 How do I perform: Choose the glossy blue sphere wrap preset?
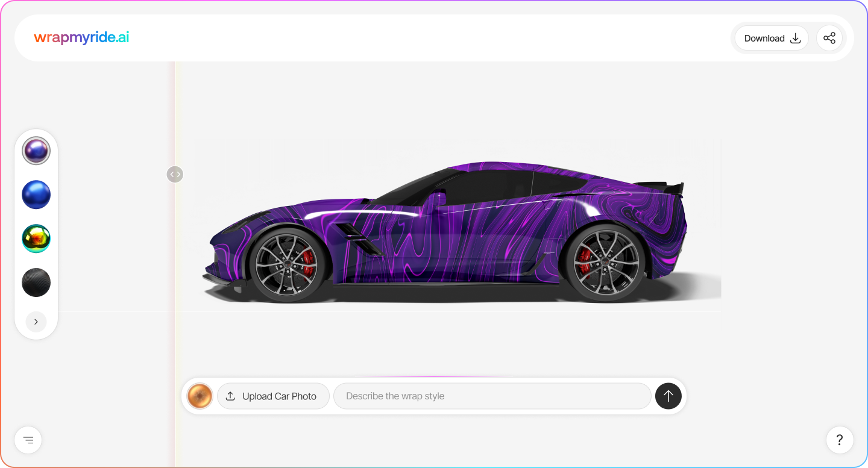(x=36, y=195)
